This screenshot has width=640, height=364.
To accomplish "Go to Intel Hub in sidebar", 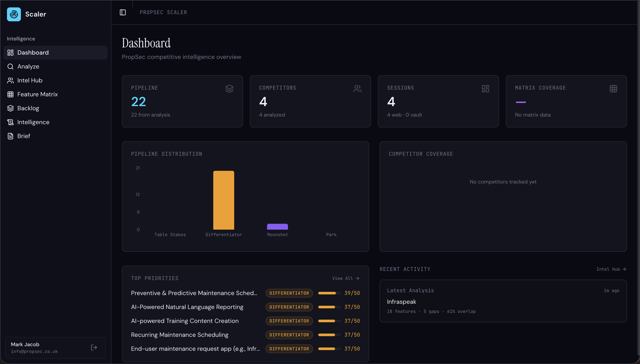I will 56,80.
